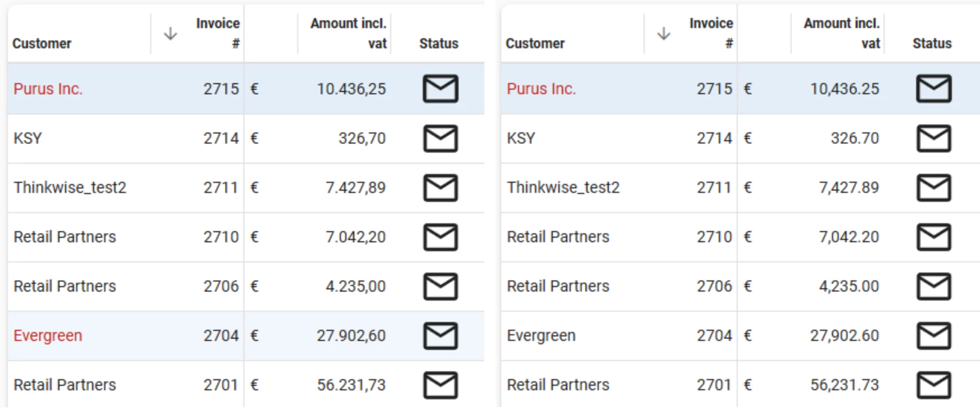The width and height of the screenshot is (980, 411).
Task: Click envelope icon beside amount 7.427,89
Action: (440, 187)
